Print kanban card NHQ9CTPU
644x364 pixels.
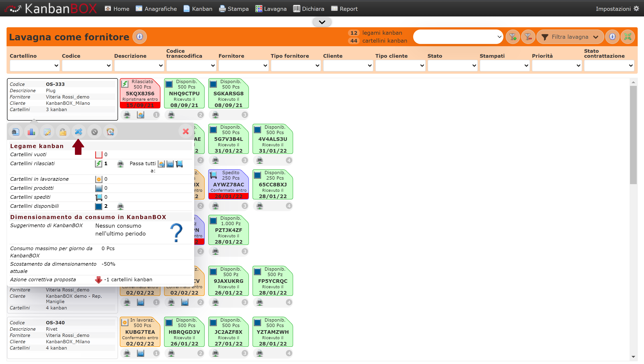tap(171, 115)
